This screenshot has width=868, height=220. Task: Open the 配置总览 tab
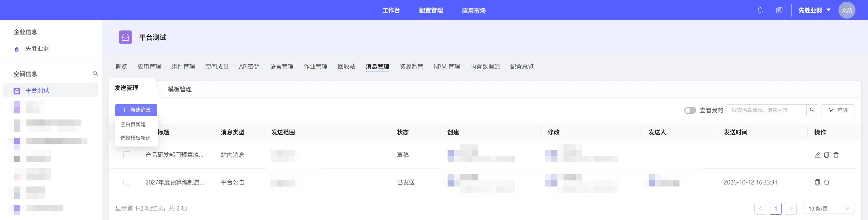point(522,67)
